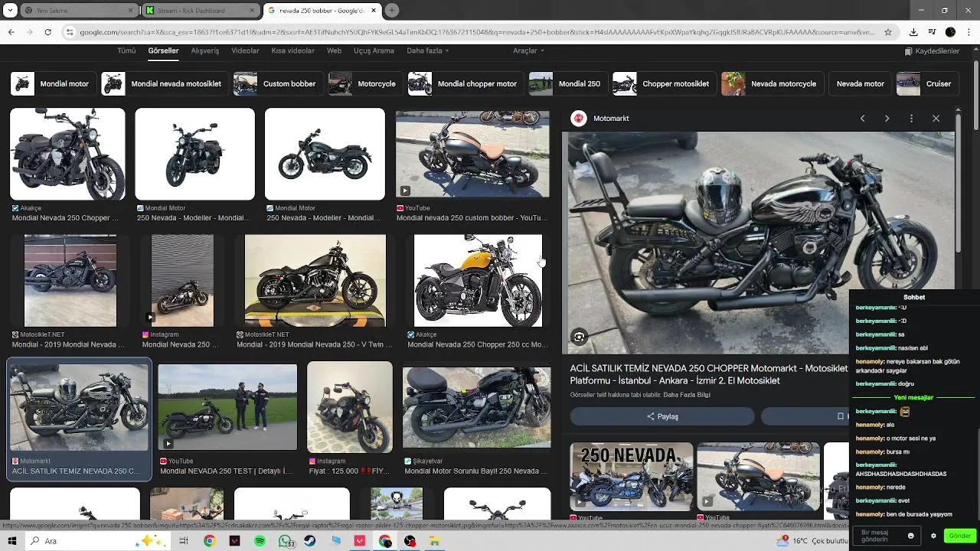Screen dimensions: 980x551
Task: Open Instagram Fiyat 125.000 thumbnail
Action: 350,407
